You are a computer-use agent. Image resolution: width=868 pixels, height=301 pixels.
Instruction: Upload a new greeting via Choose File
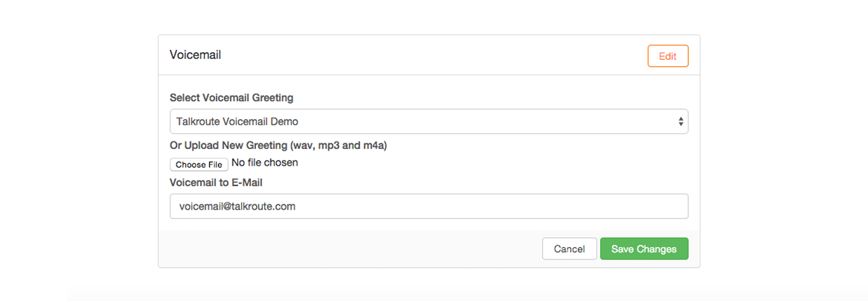pyautogui.click(x=199, y=164)
